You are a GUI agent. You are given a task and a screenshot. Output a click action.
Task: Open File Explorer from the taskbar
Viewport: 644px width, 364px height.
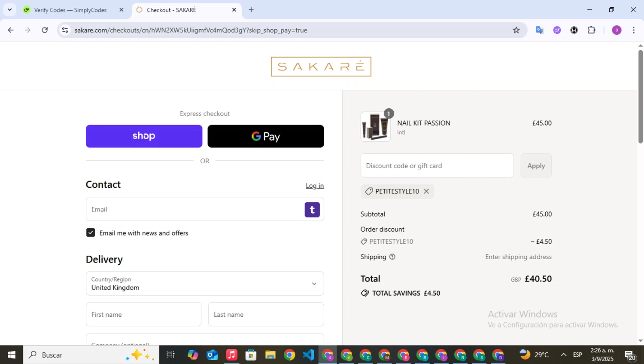tap(270, 355)
